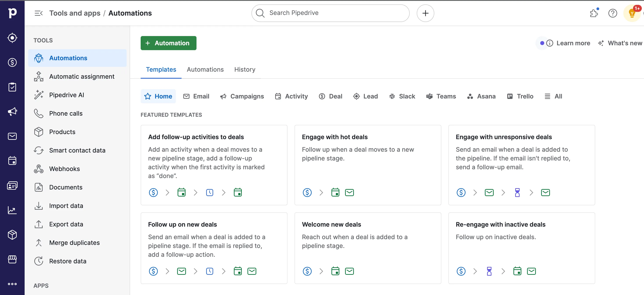
Task: Open Welcome new deals template
Action: (x=368, y=248)
